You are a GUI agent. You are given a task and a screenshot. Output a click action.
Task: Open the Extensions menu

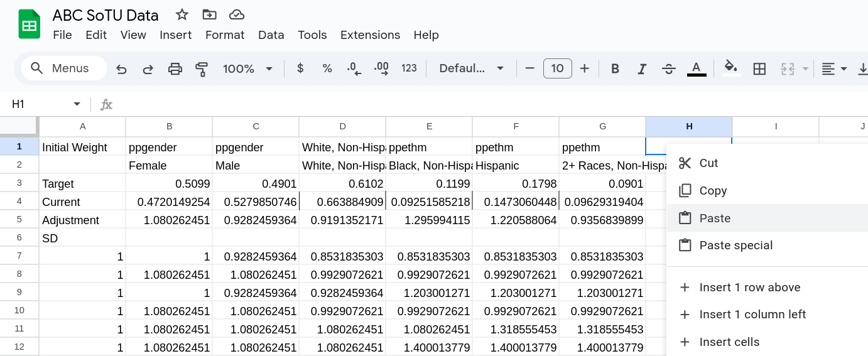pyautogui.click(x=370, y=35)
